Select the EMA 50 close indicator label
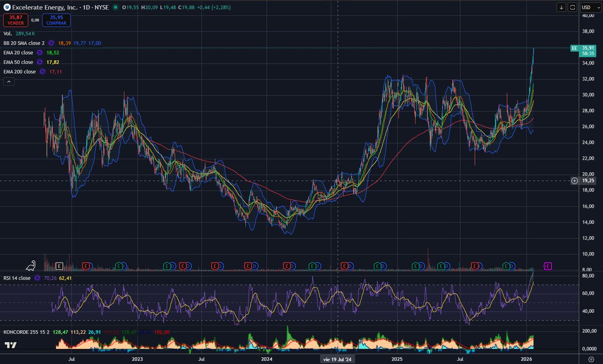Viewport: 603px width, 364px height. coord(18,62)
